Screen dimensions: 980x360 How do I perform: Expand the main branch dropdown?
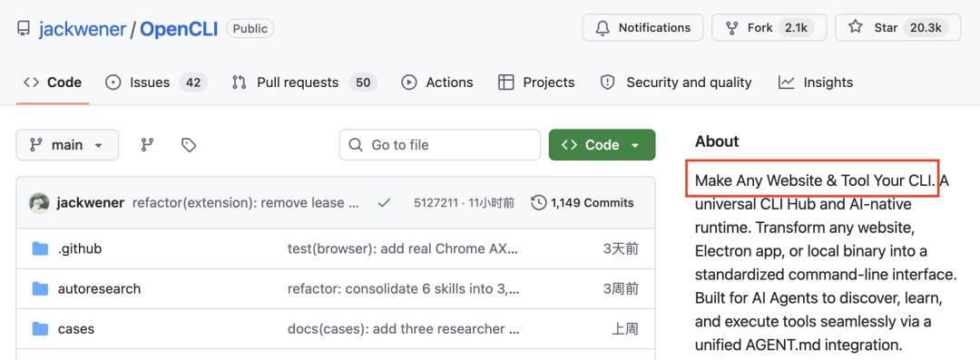[67, 145]
